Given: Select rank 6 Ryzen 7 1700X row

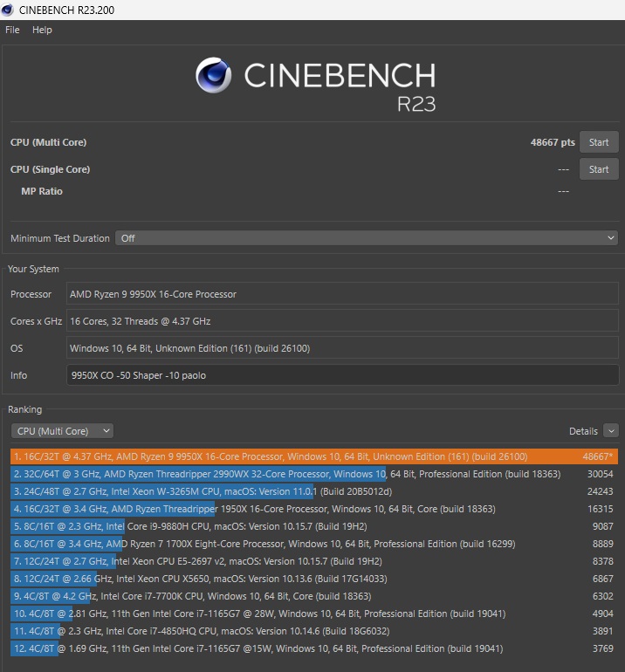Looking at the screenshot, I should tap(314, 544).
